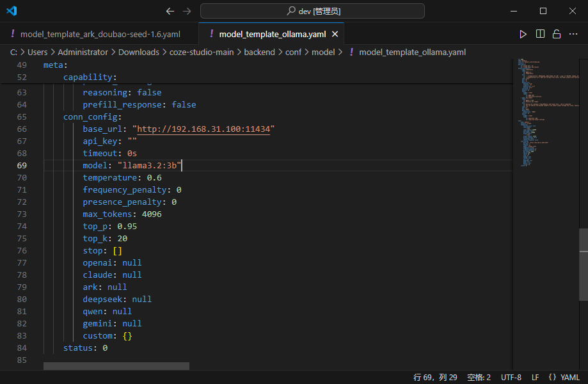Open the More Actions ellipsis menu
The height and width of the screenshot is (384, 588).
pyautogui.click(x=573, y=34)
